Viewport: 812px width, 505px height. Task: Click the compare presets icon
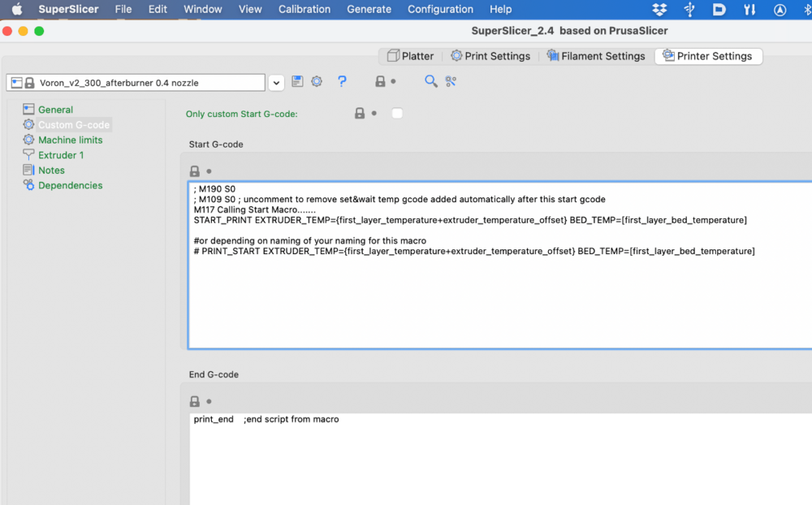pos(451,81)
